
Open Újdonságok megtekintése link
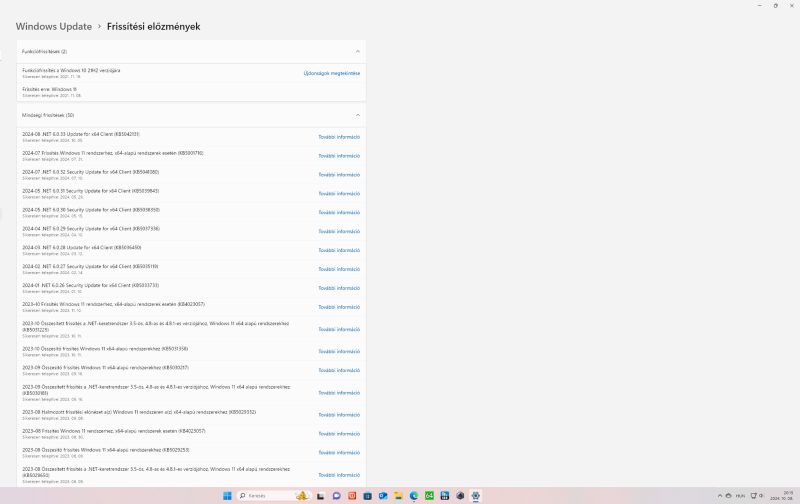click(x=332, y=73)
